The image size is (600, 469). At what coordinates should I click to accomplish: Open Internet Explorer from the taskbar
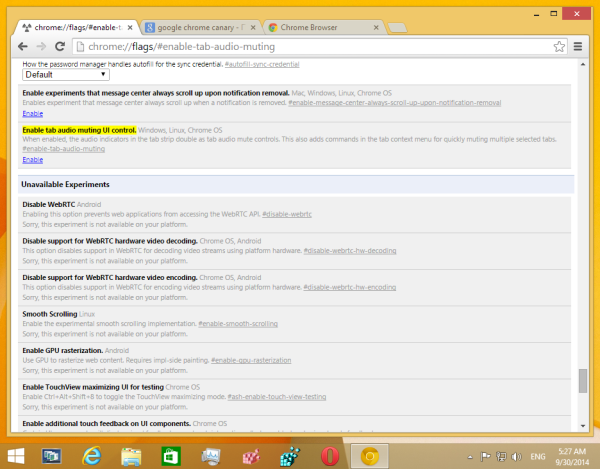coord(91,456)
